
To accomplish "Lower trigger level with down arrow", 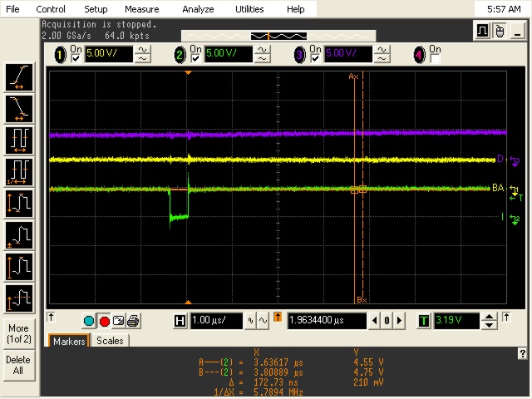I will (x=489, y=325).
